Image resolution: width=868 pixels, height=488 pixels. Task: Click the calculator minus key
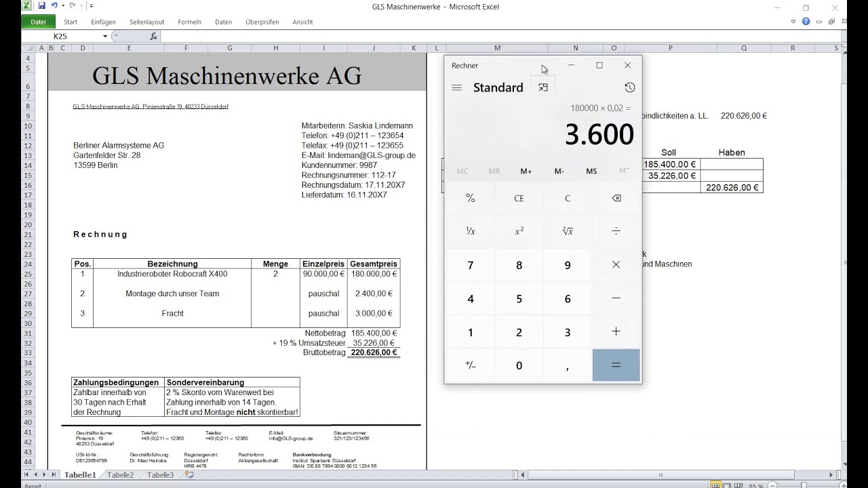[616, 298]
